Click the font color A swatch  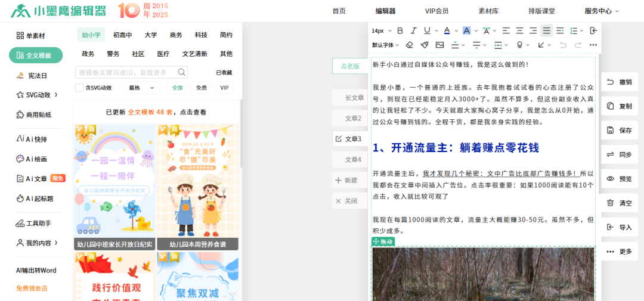click(447, 30)
